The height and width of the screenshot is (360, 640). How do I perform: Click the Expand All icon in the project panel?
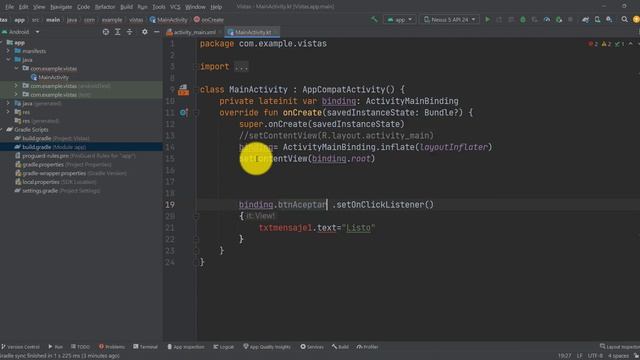(x=118, y=32)
